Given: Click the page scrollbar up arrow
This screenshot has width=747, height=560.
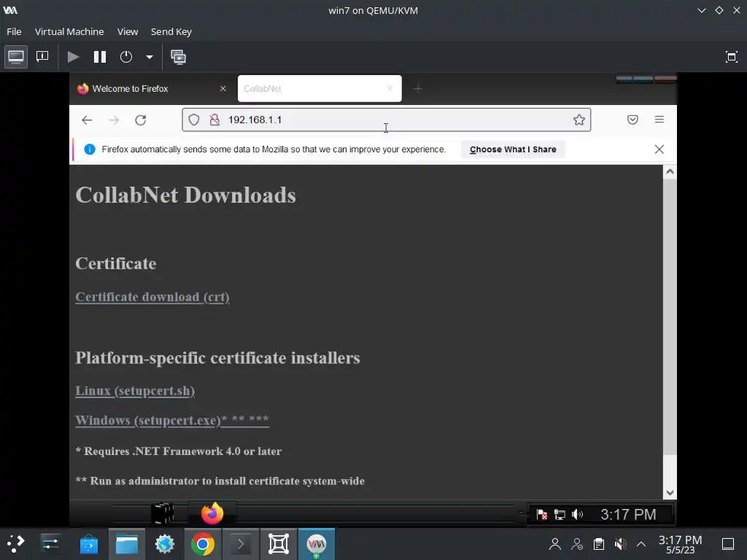Looking at the screenshot, I should pos(670,172).
